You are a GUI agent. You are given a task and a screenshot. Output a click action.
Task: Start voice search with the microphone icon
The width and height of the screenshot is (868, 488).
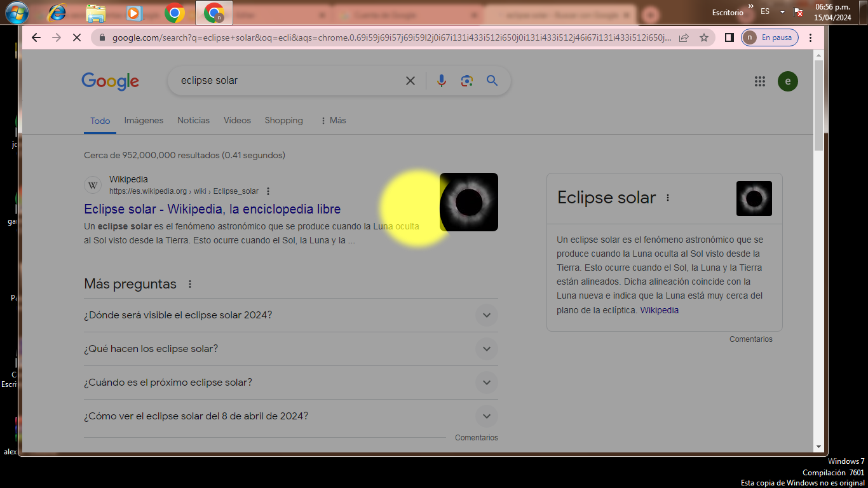point(442,81)
